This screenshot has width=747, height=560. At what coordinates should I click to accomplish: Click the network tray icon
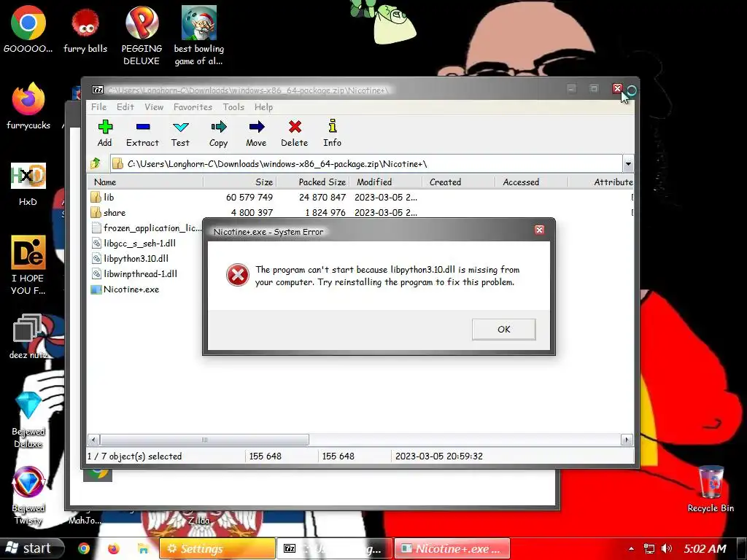[649, 548]
